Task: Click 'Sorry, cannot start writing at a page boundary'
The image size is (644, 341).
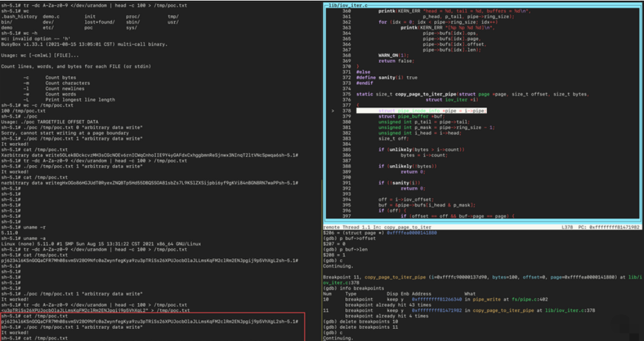Action: pos(65,133)
